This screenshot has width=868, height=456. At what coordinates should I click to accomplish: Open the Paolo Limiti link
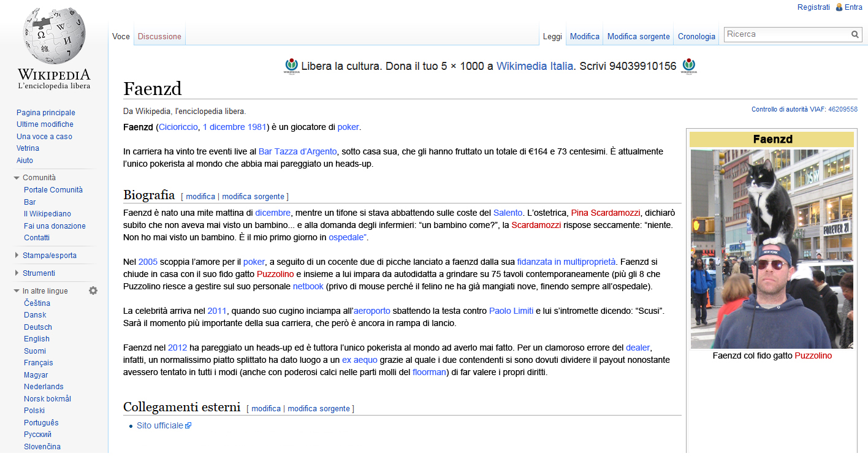[511, 311]
